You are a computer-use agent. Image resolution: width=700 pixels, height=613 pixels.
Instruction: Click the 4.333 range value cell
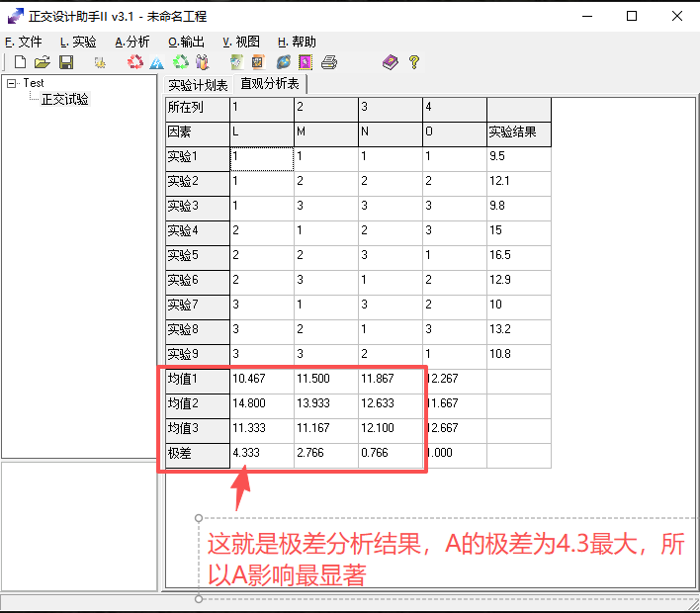(x=262, y=455)
